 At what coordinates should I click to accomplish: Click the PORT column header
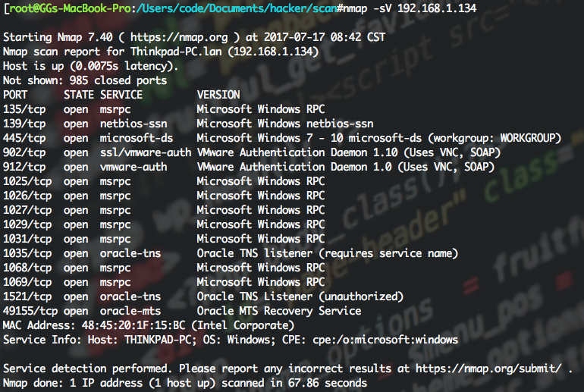(16, 95)
